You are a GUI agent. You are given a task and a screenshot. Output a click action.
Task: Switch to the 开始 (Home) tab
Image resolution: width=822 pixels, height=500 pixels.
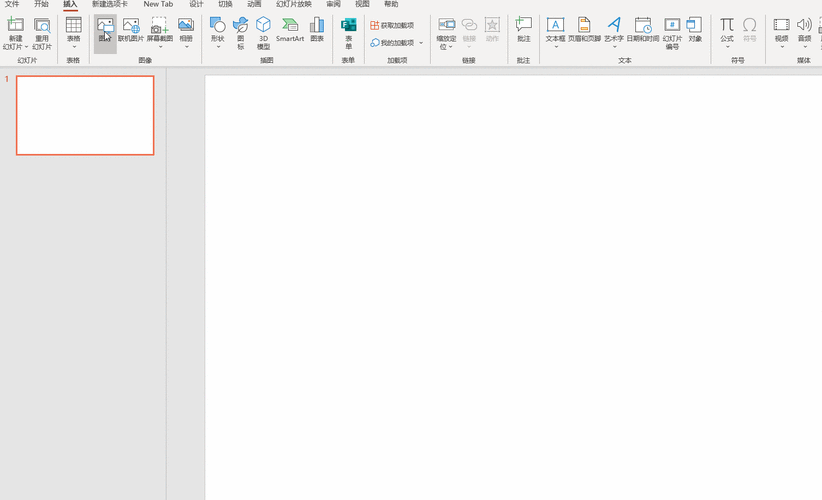click(41, 4)
